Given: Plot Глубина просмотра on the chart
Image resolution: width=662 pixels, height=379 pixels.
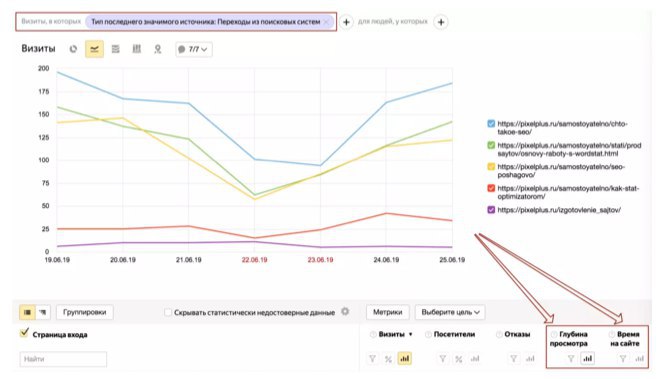Looking at the screenshot, I should coord(587,358).
